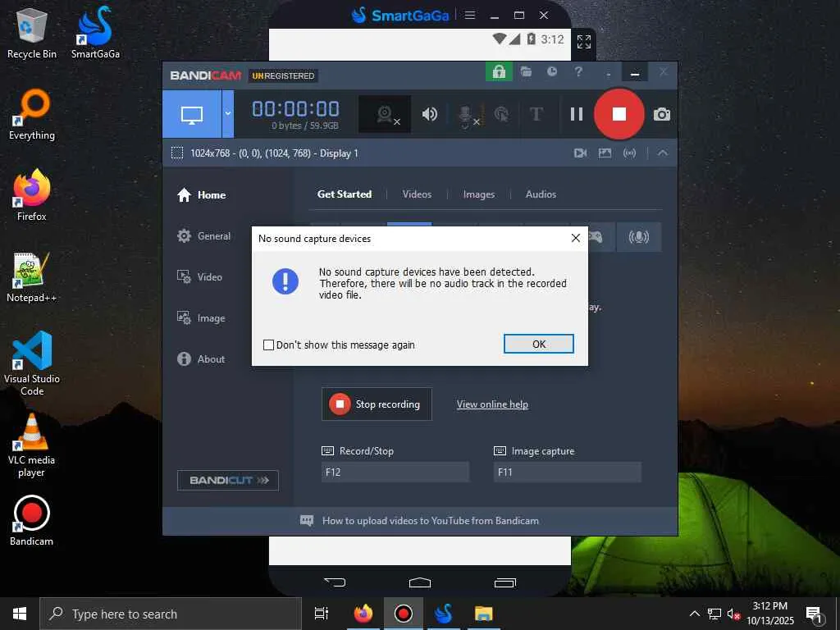This screenshot has height=630, width=840.
Task: Open the Windows Start menu
Action: [20, 614]
